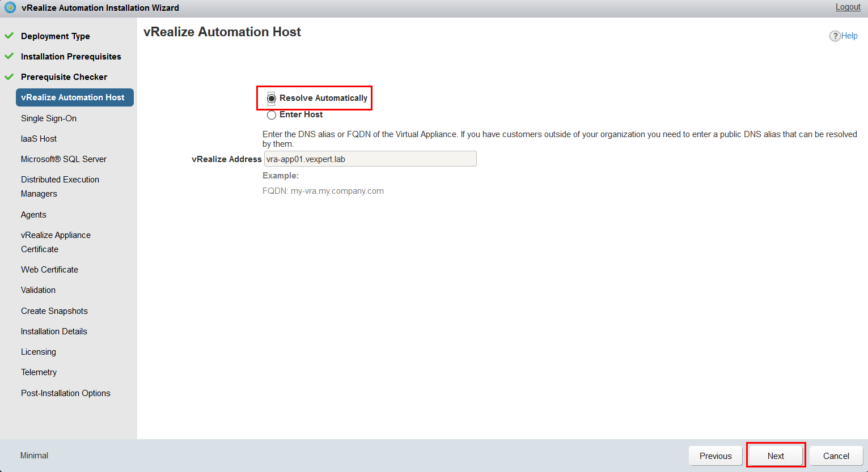
Task: Open the Create Snapshots step
Action: click(54, 311)
